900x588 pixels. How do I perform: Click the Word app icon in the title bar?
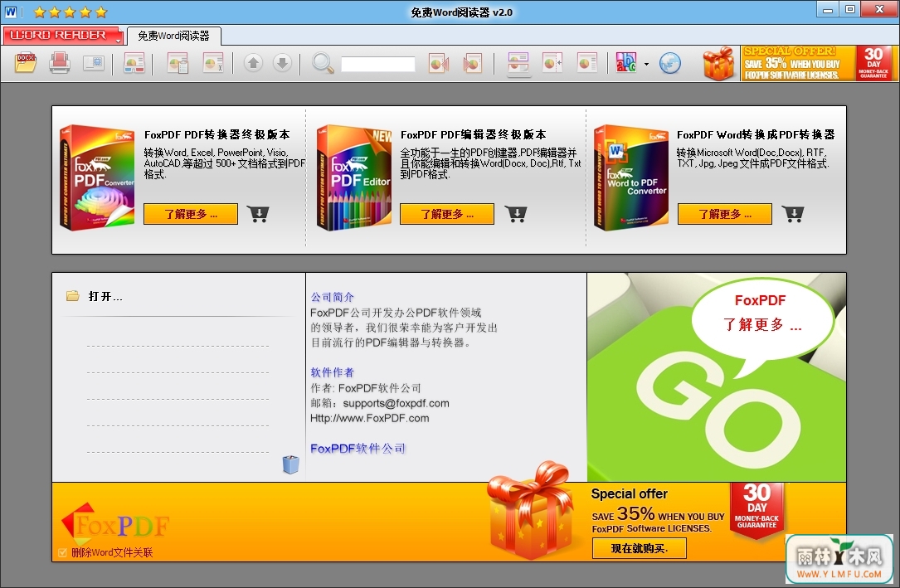click(10, 12)
